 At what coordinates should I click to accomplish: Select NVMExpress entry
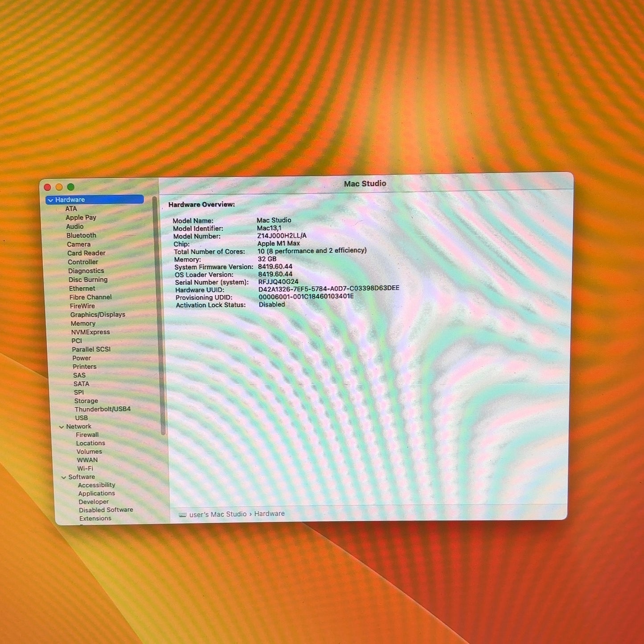(90, 332)
